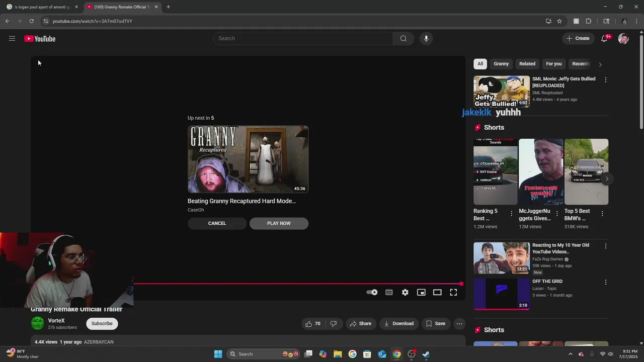Open the Reacting to My 10 Year Old thumbnail
The width and height of the screenshot is (644, 362).
click(x=502, y=258)
